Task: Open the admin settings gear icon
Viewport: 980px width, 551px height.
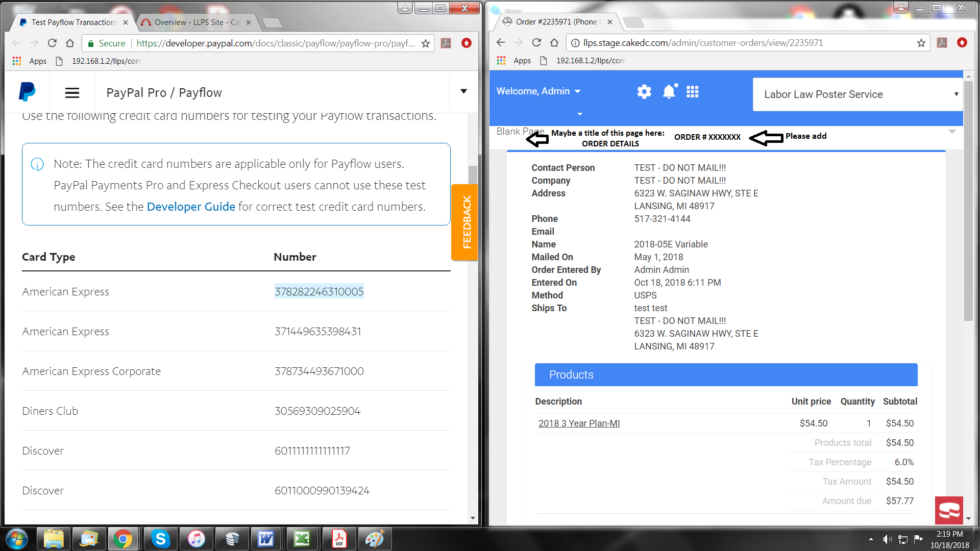Action: point(644,92)
